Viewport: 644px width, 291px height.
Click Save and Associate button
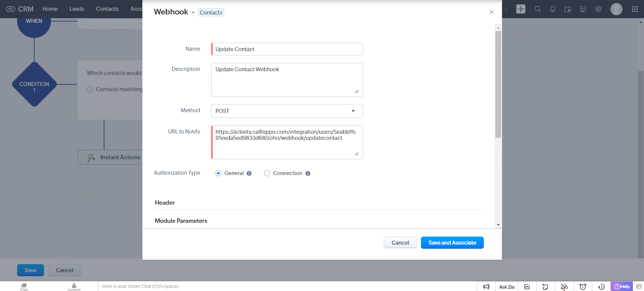452,243
